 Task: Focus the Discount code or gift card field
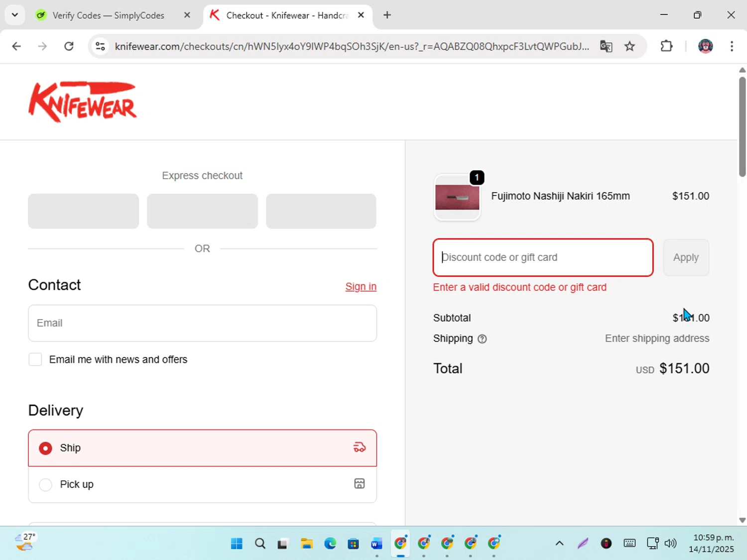(x=543, y=257)
